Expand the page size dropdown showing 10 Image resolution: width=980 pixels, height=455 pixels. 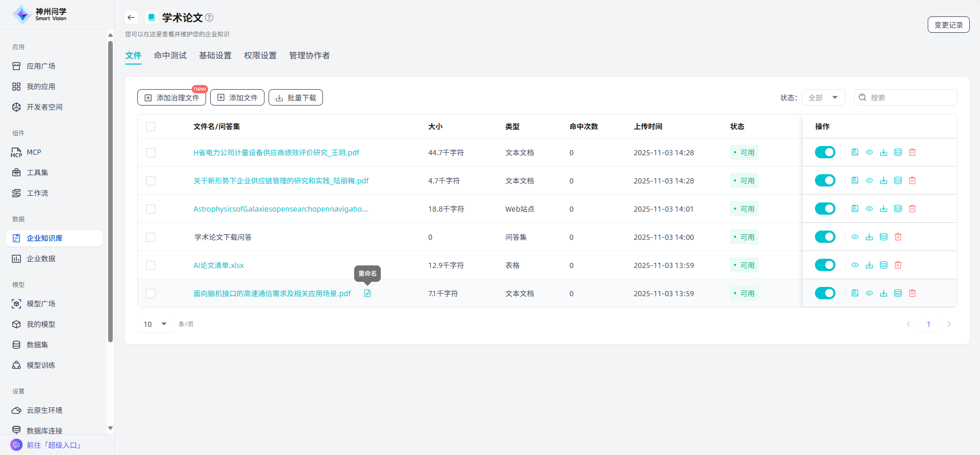[155, 324]
